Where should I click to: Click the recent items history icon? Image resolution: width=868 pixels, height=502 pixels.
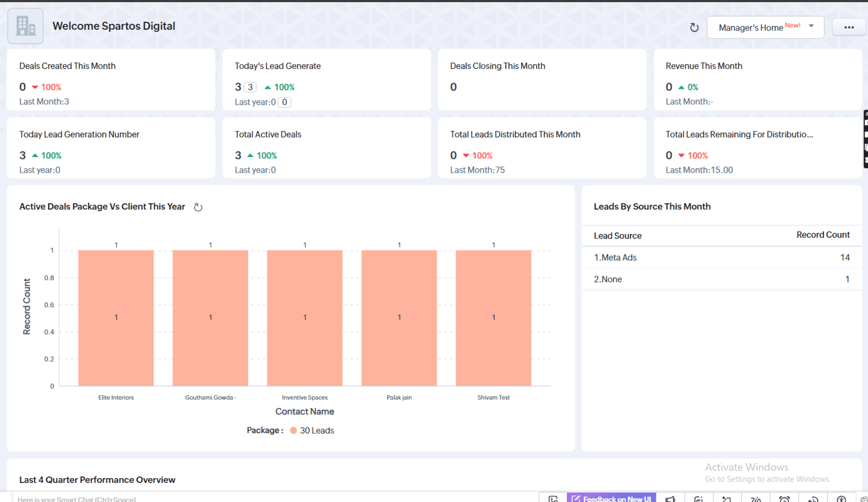coord(813,498)
